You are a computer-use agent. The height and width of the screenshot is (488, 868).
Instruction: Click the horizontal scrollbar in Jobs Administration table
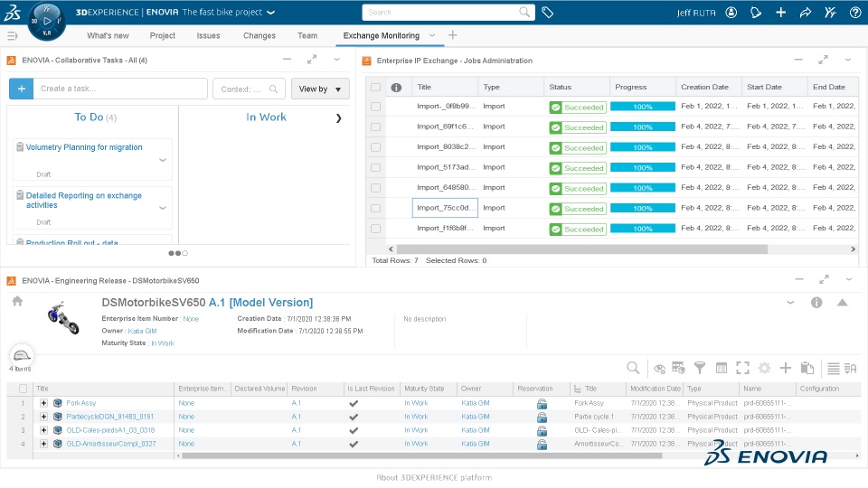[x=581, y=249]
